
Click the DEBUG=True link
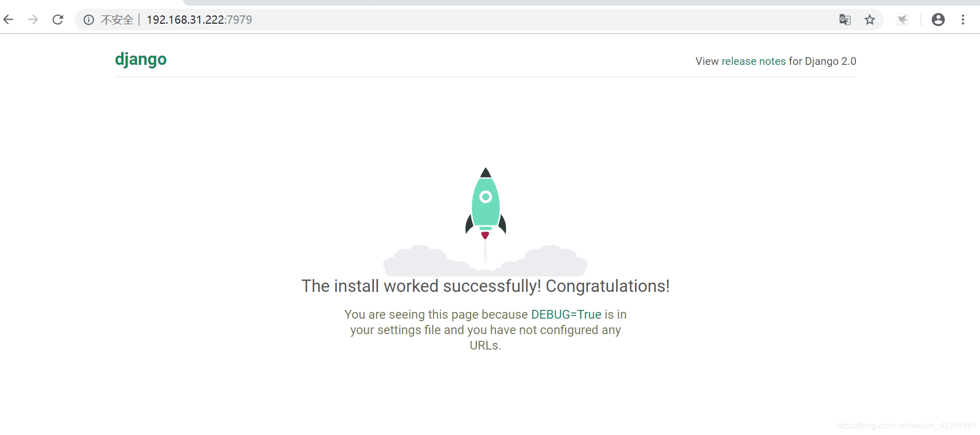tap(566, 315)
